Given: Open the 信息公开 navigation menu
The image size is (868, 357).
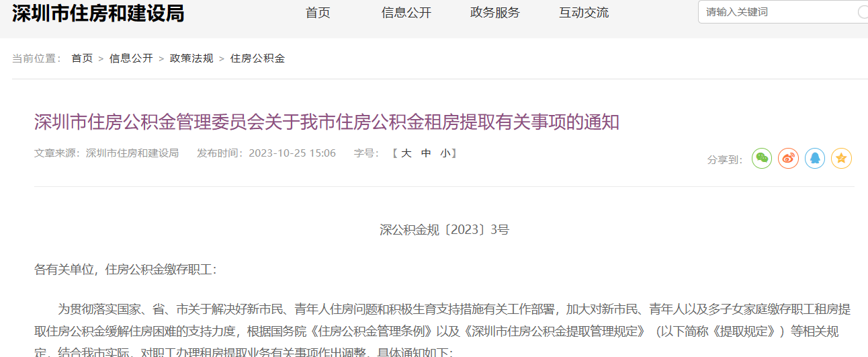Looking at the screenshot, I should click(x=406, y=13).
